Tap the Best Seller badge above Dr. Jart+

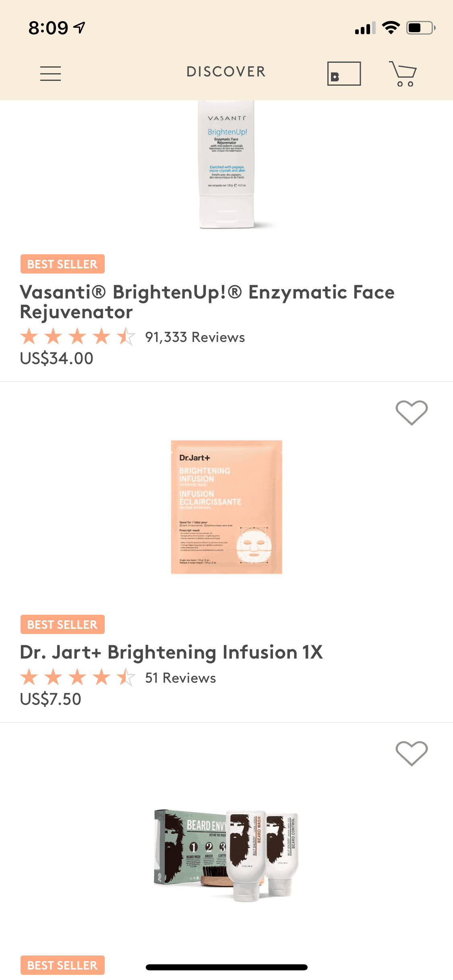click(62, 624)
